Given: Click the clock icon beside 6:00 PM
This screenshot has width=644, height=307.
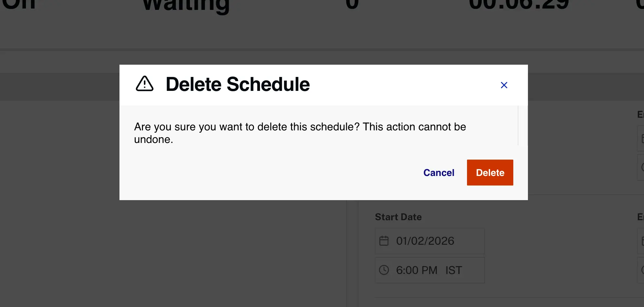Looking at the screenshot, I should (x=384, y=270).
